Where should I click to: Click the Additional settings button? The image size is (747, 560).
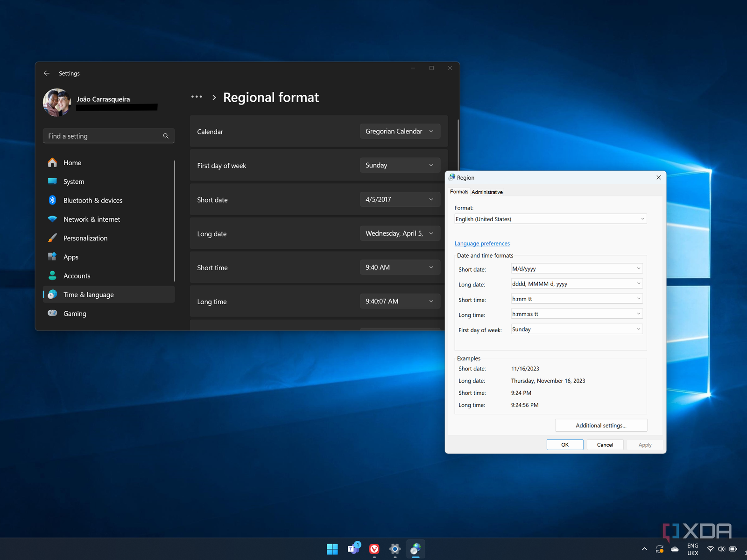[x=601, y=425]
